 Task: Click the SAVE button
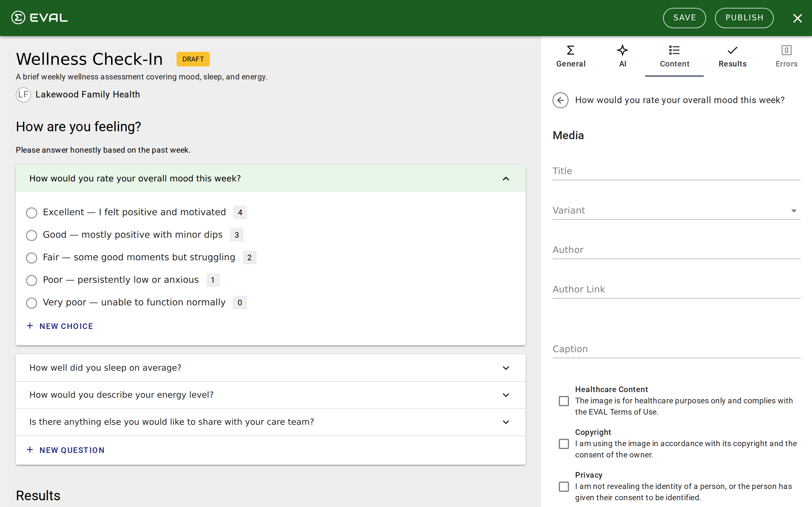(x=684, y=18)
